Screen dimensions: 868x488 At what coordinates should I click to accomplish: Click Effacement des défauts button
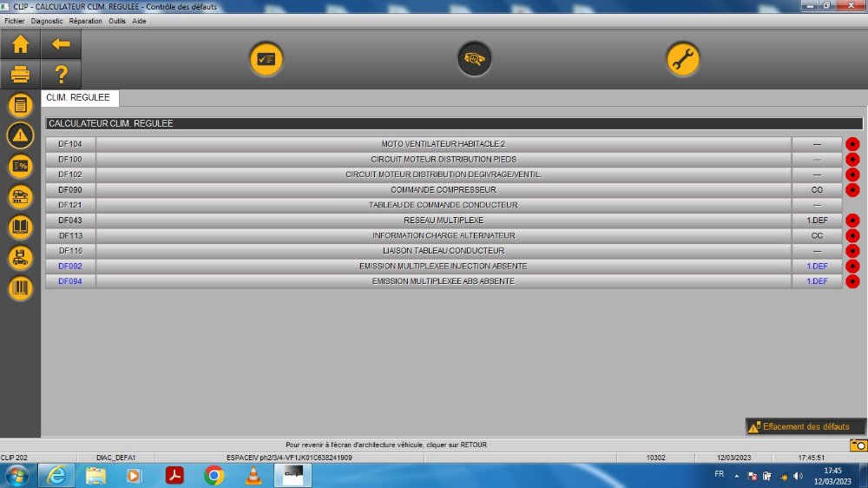[x=806, y=426]
